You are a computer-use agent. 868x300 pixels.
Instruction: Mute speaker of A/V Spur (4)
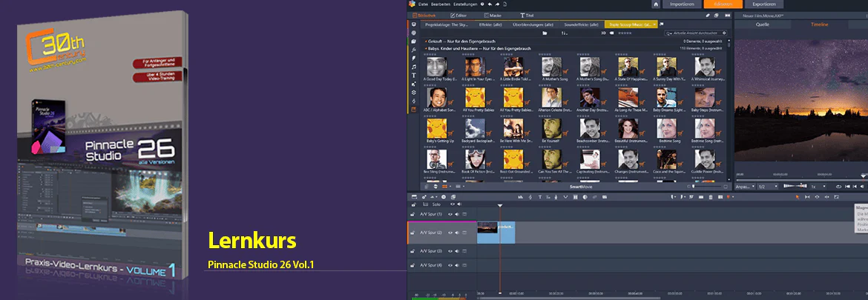pos(457,265)
